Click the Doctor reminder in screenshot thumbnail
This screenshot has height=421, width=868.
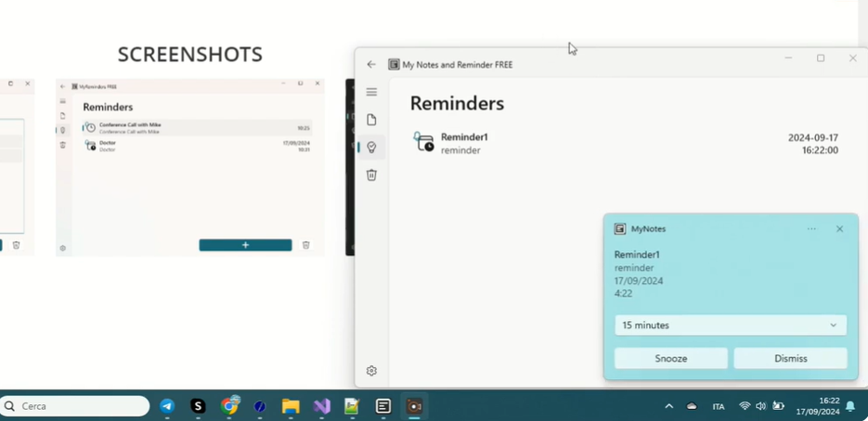pyautogui.click(x=198, y=146)
